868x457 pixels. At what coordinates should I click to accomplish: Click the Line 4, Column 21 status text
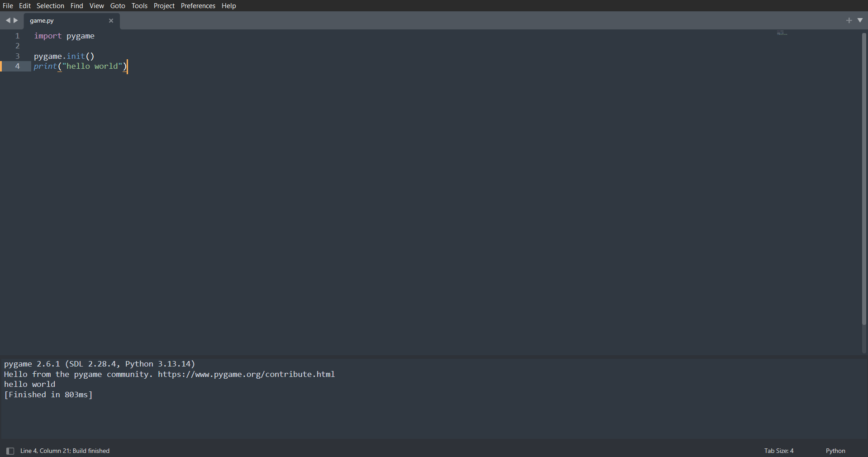pyautogui.click(x=65, y=451)
